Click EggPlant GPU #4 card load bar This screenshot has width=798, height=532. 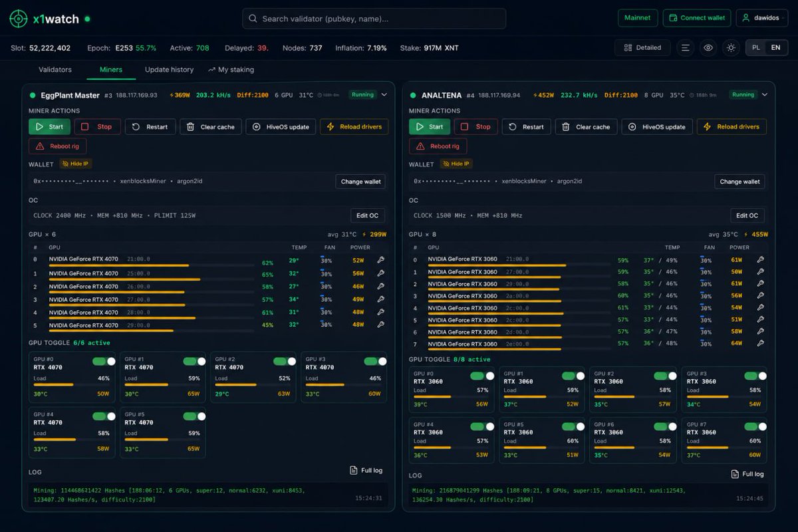point(72,440)
